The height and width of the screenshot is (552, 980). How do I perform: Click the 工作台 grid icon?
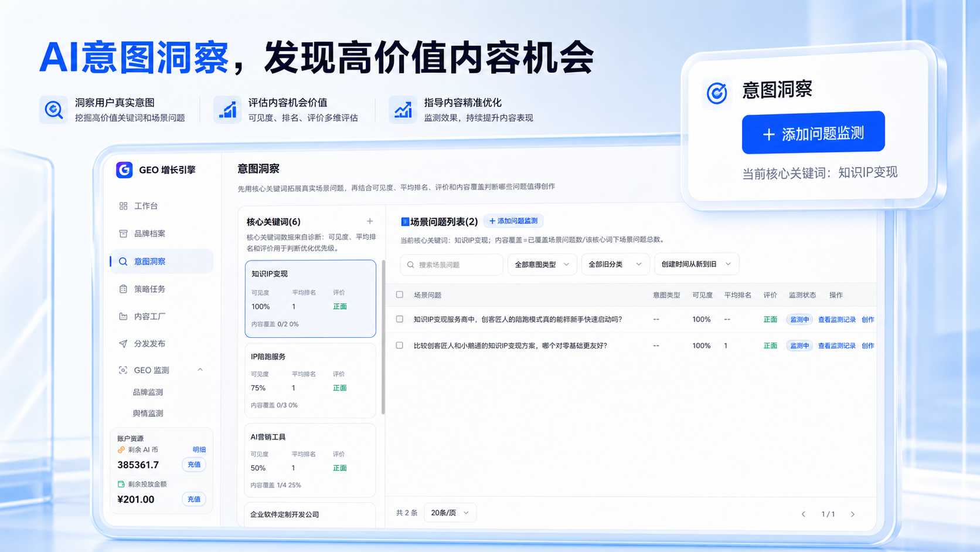point(123,206)
